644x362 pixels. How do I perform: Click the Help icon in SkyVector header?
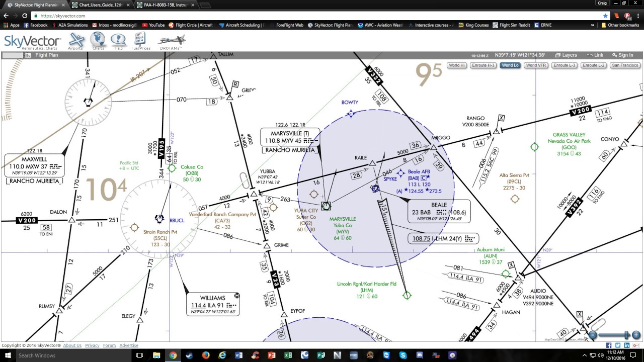point(118,41)
